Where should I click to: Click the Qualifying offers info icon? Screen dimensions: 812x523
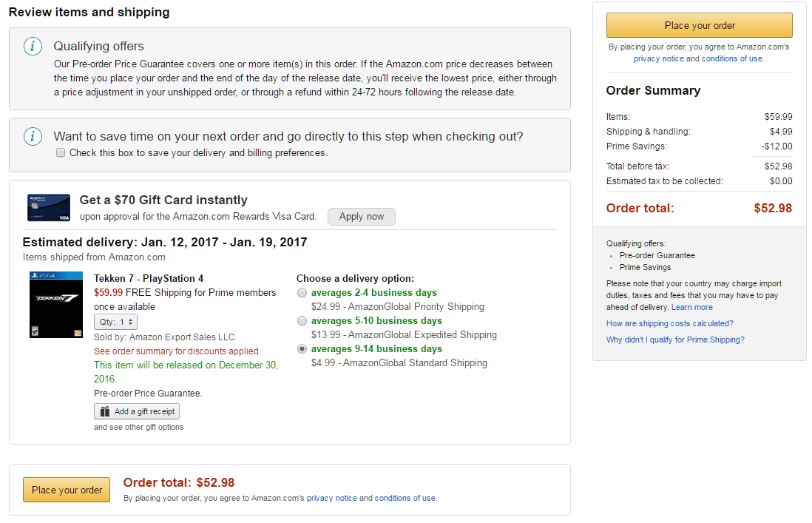33,47
